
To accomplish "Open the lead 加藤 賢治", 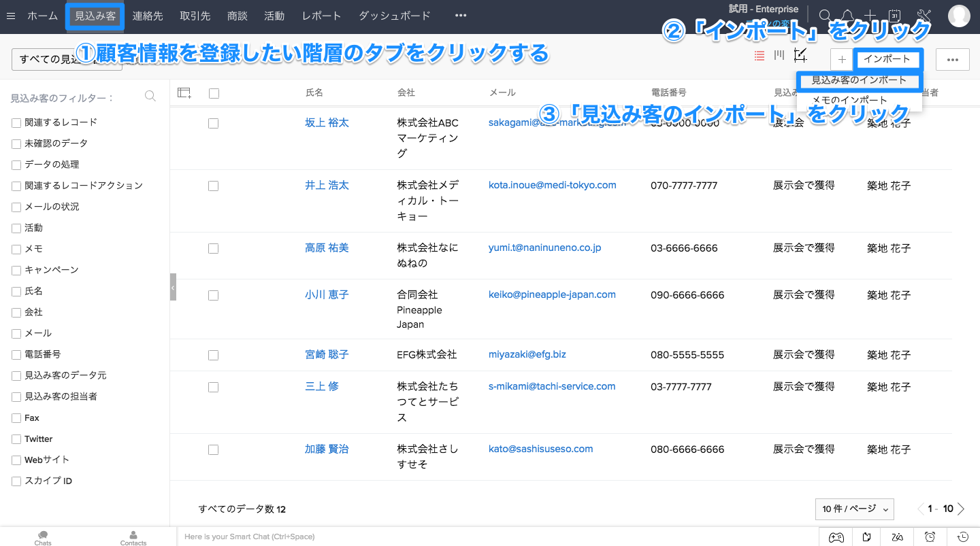I will point(327,449).
